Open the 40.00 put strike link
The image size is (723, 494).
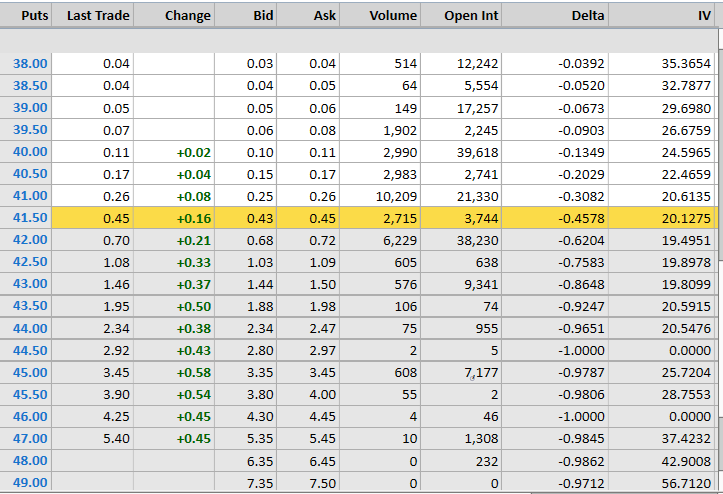(30, 152)
